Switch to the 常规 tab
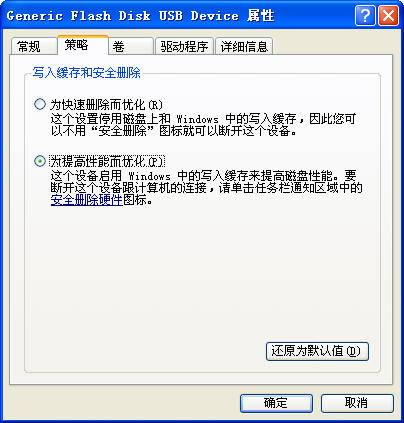 pyautogui.click(x=34, y=46)
